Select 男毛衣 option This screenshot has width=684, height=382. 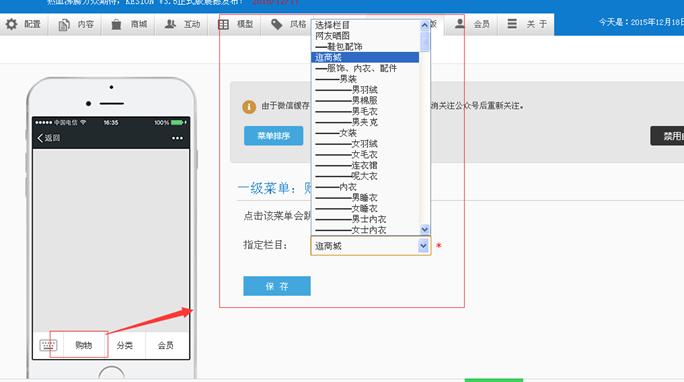(x=366, y=111)
